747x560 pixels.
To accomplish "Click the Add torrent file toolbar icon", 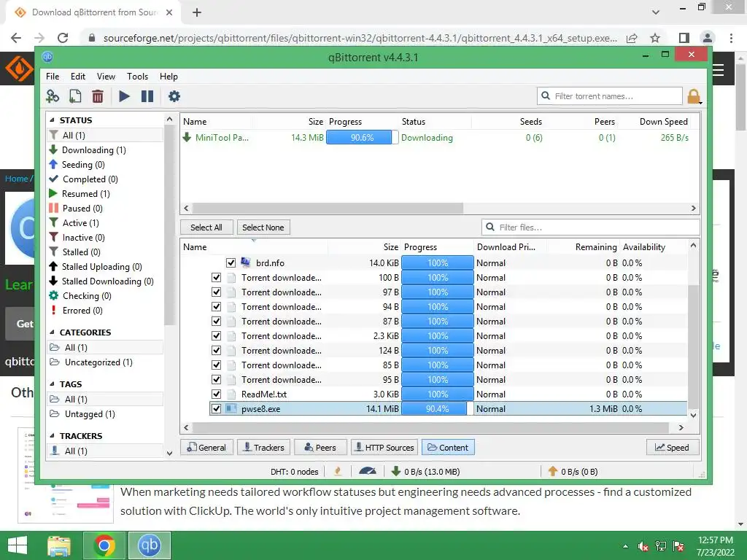I will click(75, 96).
